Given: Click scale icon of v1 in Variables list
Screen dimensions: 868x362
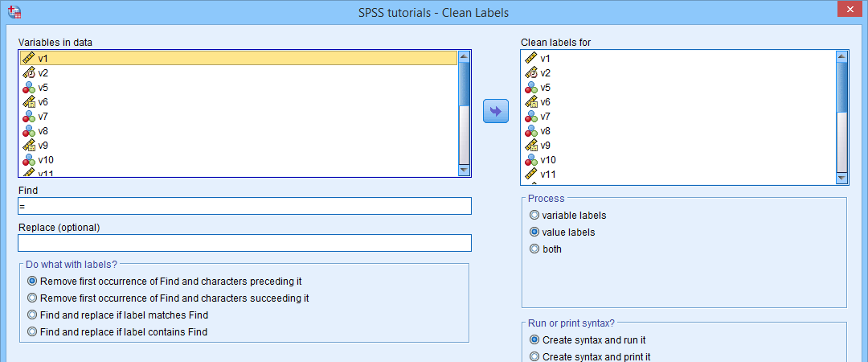Looking at the screenshot, I should pyautogui.click(x=28, y=58).
